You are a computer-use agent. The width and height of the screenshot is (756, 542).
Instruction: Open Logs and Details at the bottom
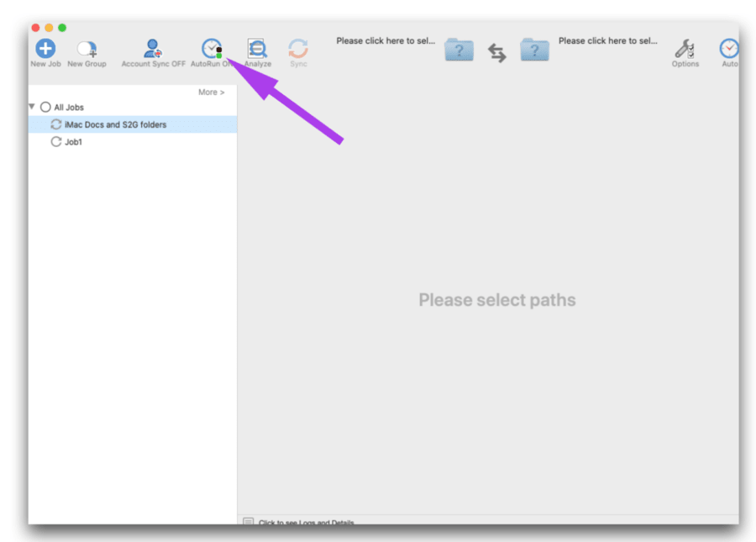[x=307, y=522]
